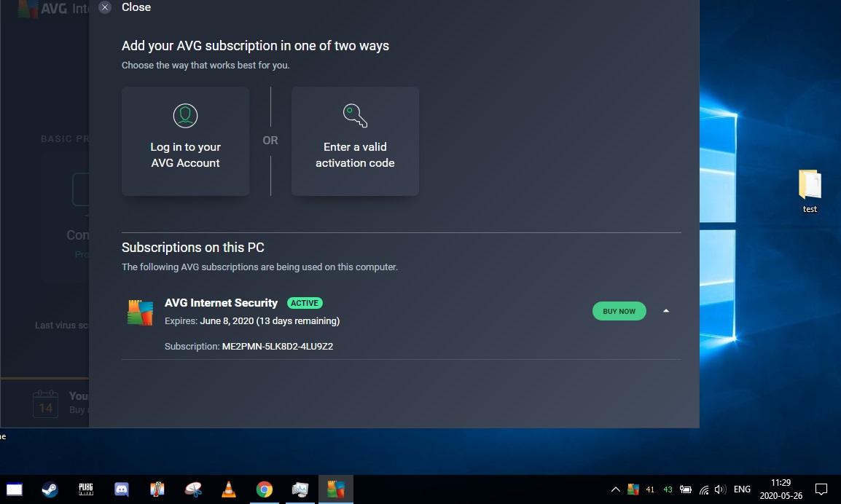
Task: Collapse the AVG Internet Security subscription details
Action: coord(665,311)
